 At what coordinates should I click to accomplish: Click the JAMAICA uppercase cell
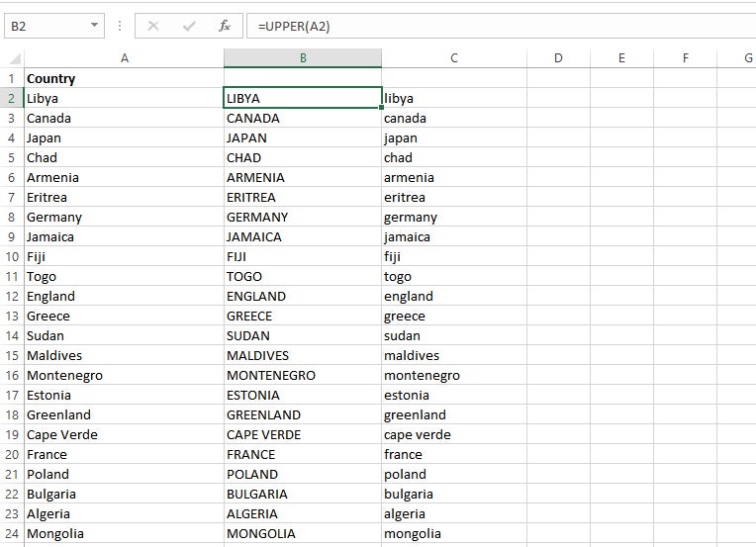coord(303,236)
